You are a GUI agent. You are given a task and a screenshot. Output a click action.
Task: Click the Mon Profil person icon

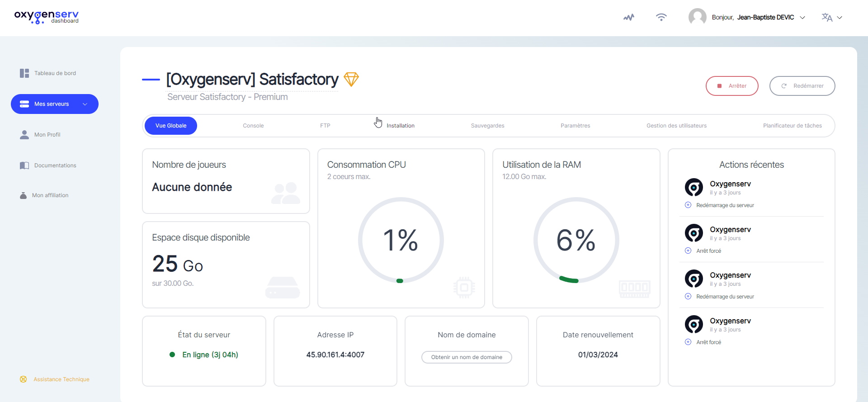click(x=24, y=135)
